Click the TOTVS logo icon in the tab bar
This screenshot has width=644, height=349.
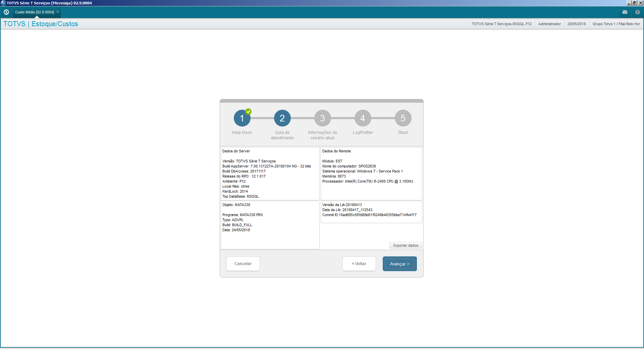click(x=6, y=12)
